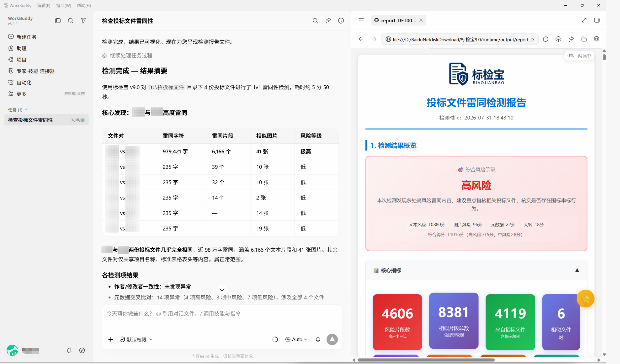Click the scroll-down chevron in chat
The image size is (620, 364).
click(222, 290)
